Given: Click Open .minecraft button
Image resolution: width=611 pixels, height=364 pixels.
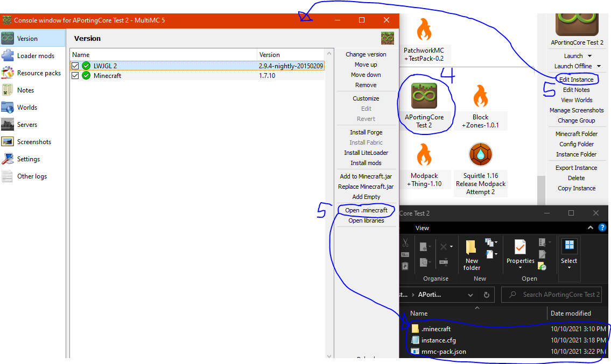Looking at the screenshot, I should [x=366, y=210].
